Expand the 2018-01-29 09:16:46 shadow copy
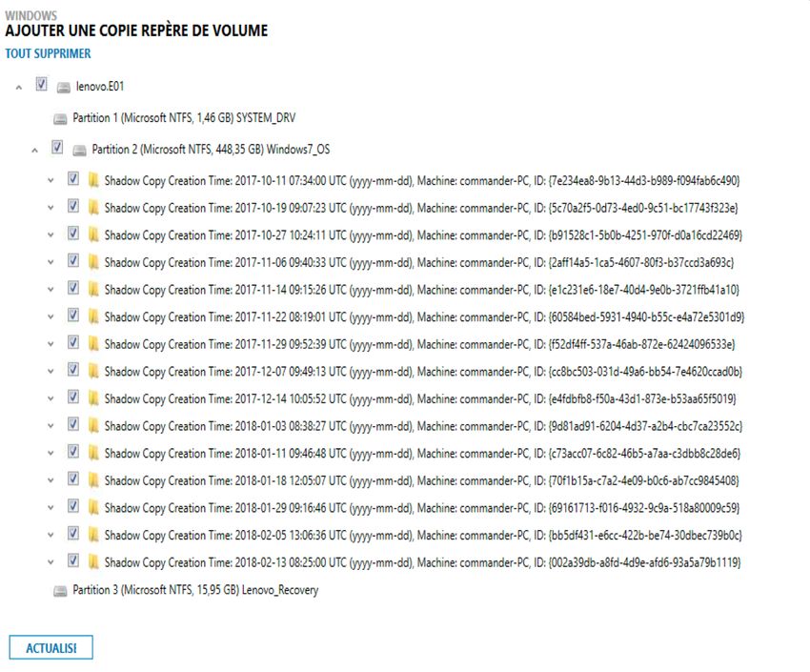The width and height of the screenshot is (810, 672). point(51,508)
